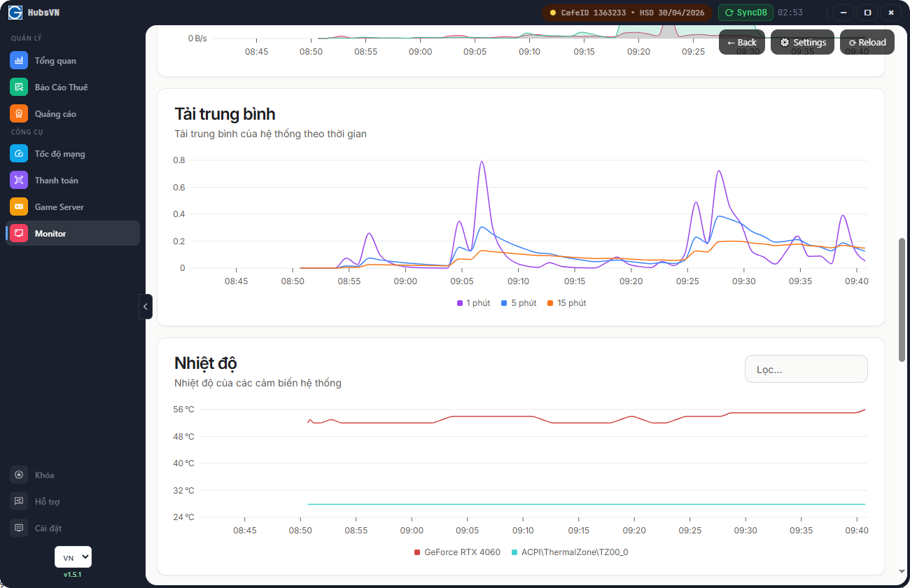Click the Tổng quan chart icon
This screenshot has width=910, height=588.
click(x=19, y=60)
